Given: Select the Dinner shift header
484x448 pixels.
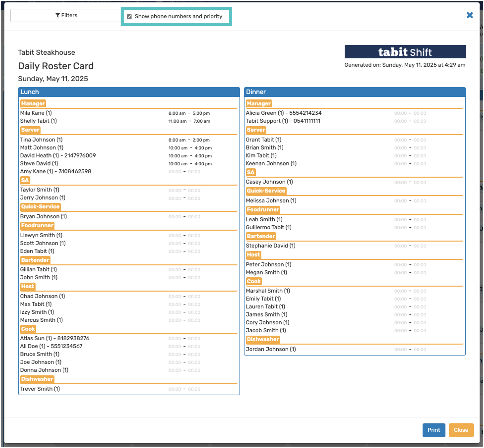Looking at the screenshot, I should (x=256, y=92).
